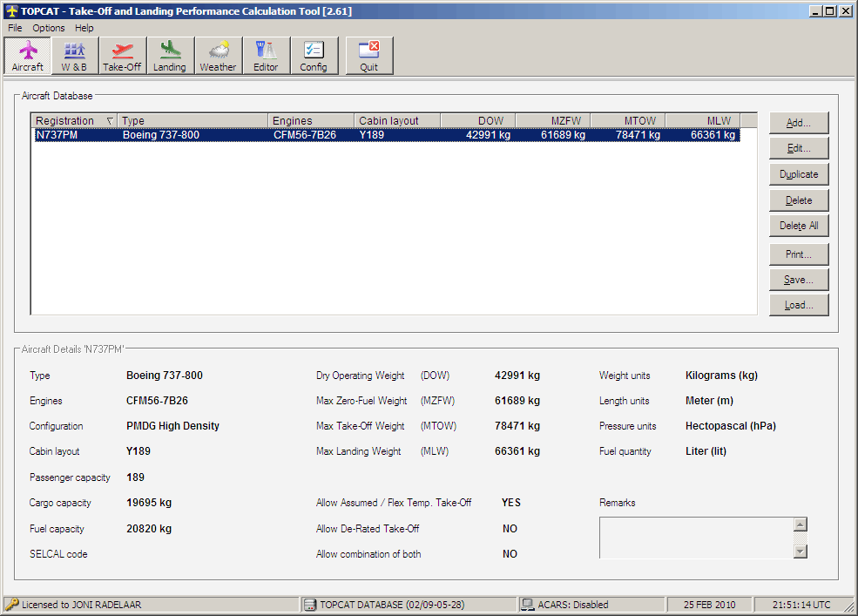
Task: Click the '19695 kg' cargo capacity value
Action: coord(149,503)
